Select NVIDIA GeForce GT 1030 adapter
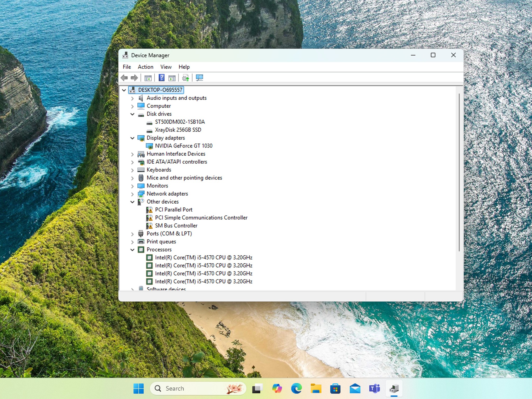 pos(184,146)
